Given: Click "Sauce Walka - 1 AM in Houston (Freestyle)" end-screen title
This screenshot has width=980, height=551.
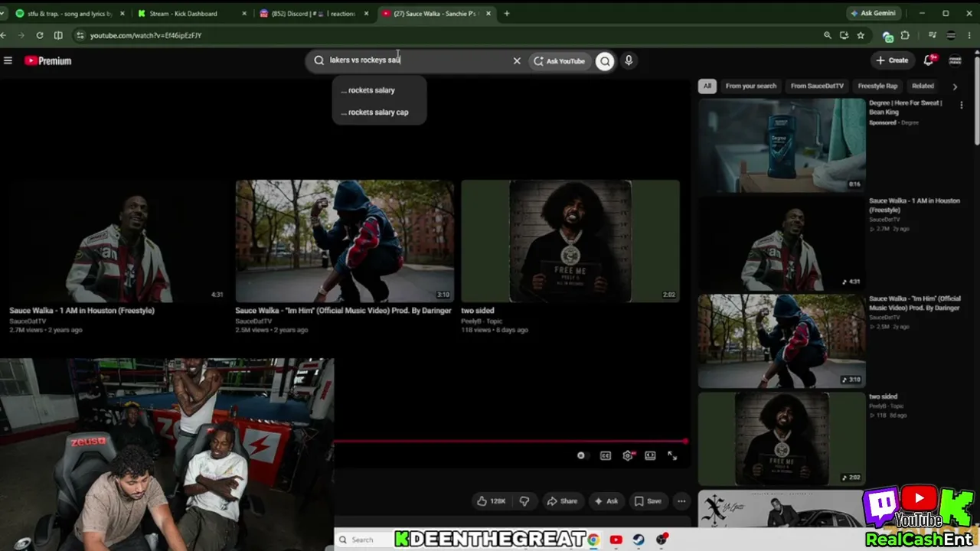Looking at the screenshot, I should [82, 311].
